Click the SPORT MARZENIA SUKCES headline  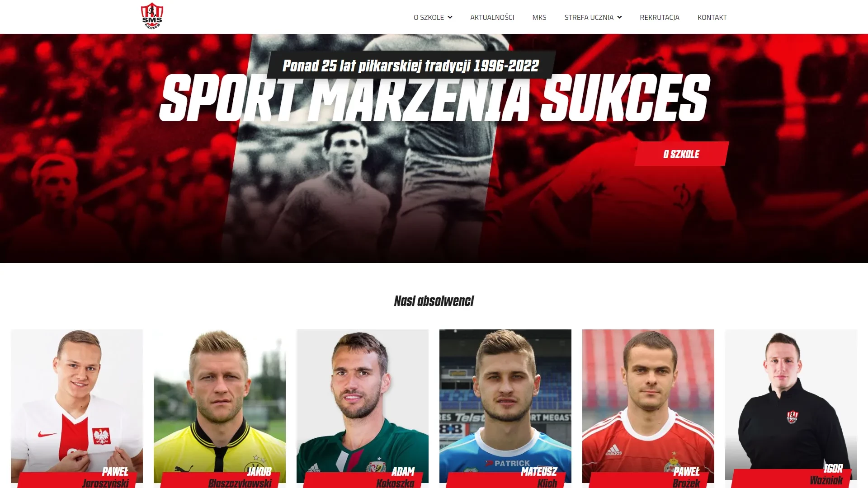[x=435, y=98]
